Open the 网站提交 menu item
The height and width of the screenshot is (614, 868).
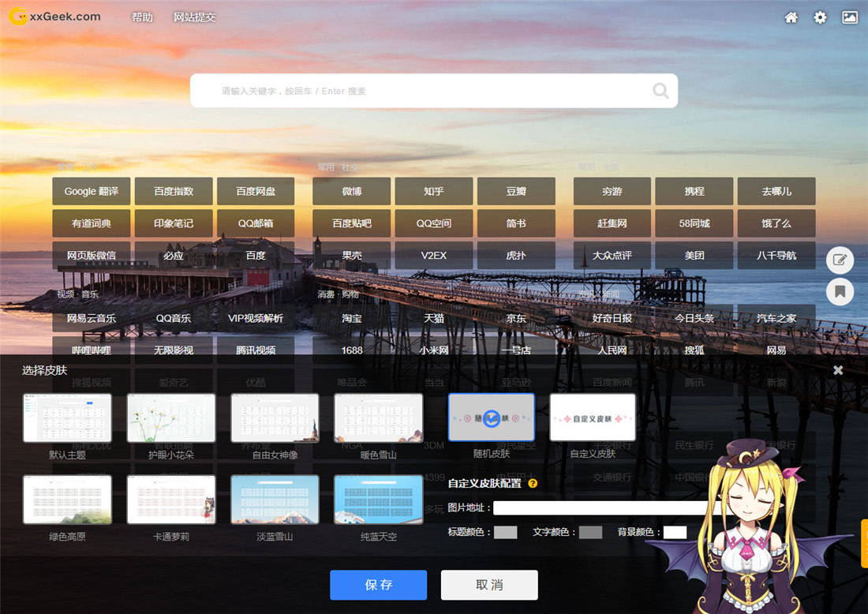click(194, 17)
